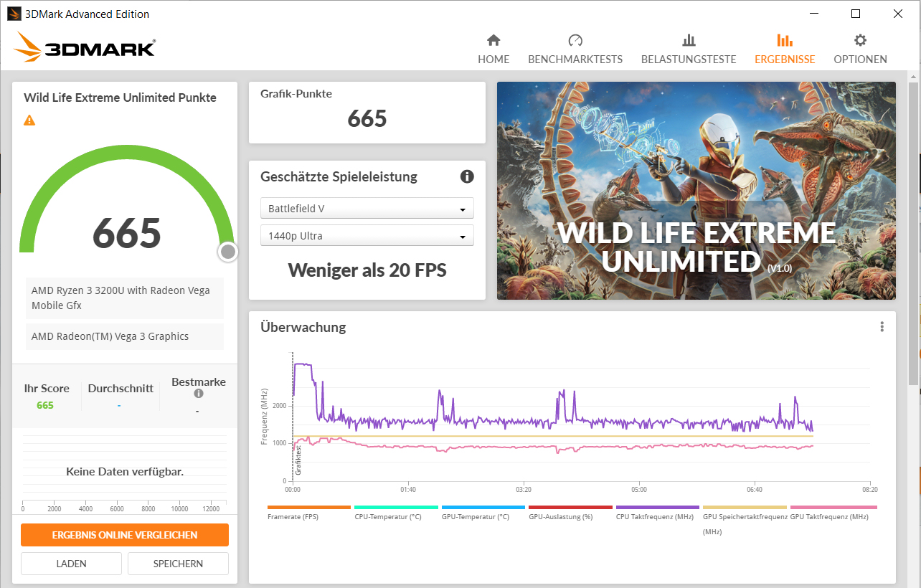Click the 665 value under Grafik-Punkte
Screen dimensions: 921x588
pos(367,118)
